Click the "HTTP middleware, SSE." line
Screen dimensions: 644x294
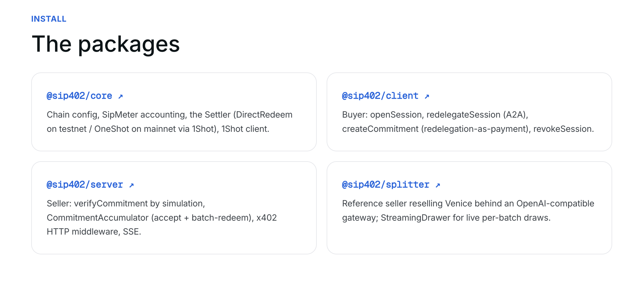point(94,232)
